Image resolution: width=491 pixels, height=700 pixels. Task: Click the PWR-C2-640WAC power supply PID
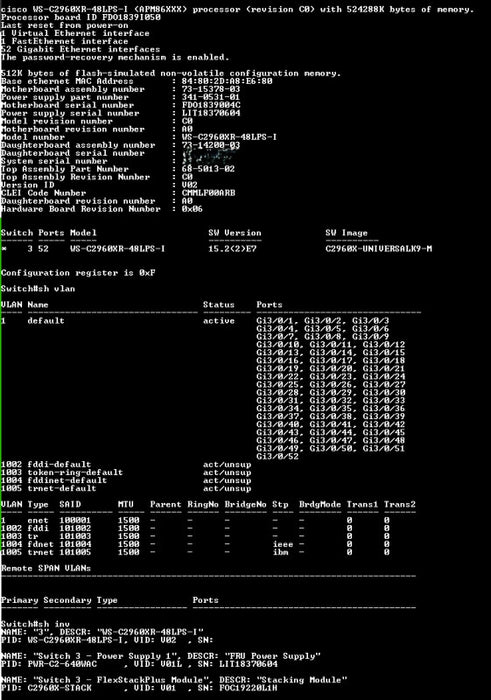tap(62, 664)
